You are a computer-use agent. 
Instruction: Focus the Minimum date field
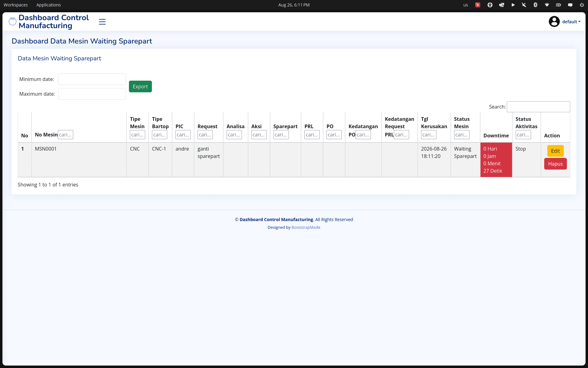pos(92,79)
